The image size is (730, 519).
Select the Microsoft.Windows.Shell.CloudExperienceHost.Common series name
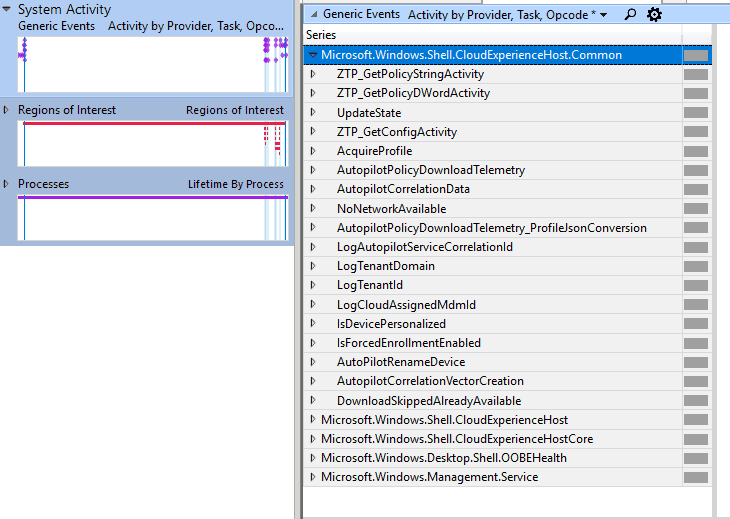point(471,55)
